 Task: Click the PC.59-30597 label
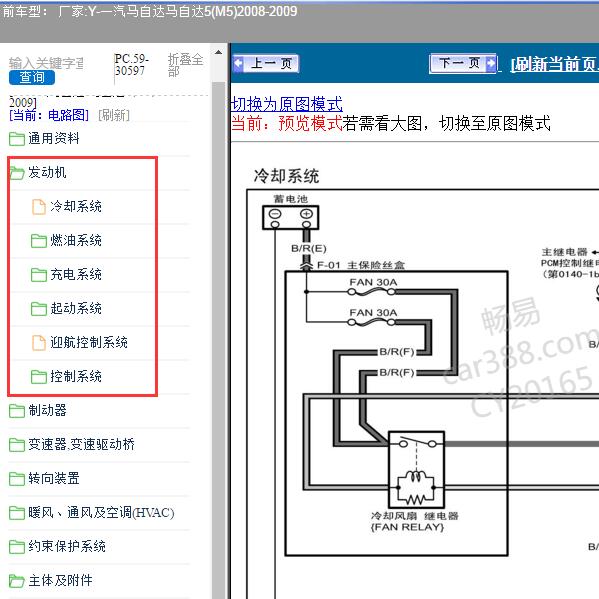click(131, 65)
